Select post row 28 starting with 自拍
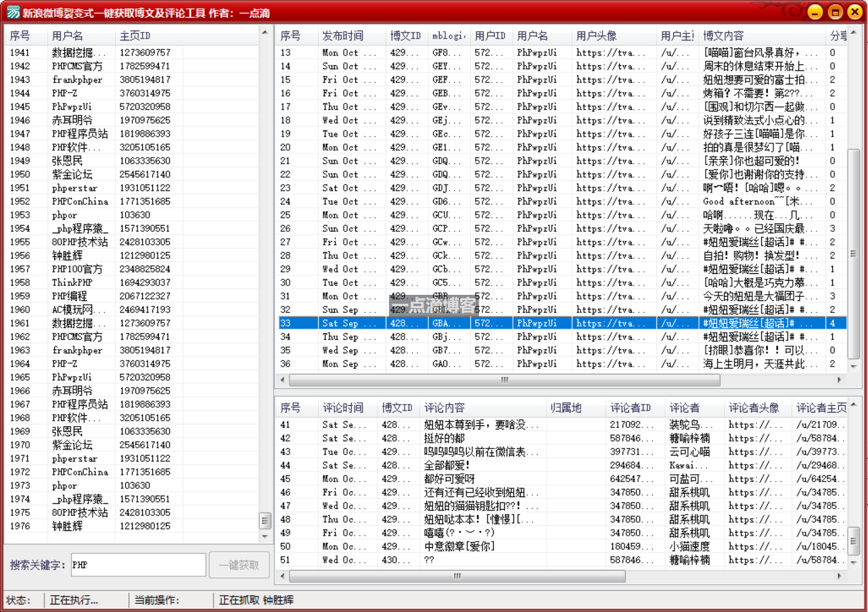The width and height of the screenshot is (868, 612). click(x=562, y=256)
